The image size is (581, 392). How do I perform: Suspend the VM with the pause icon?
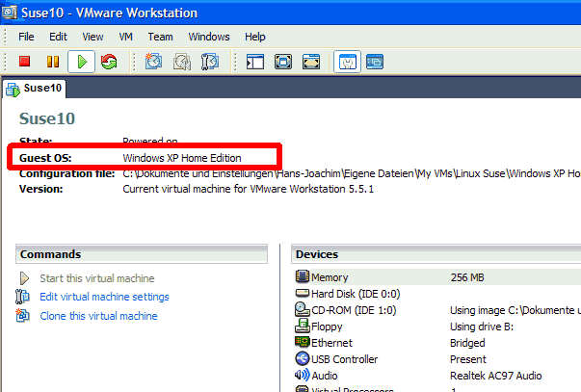click(53, 62)
